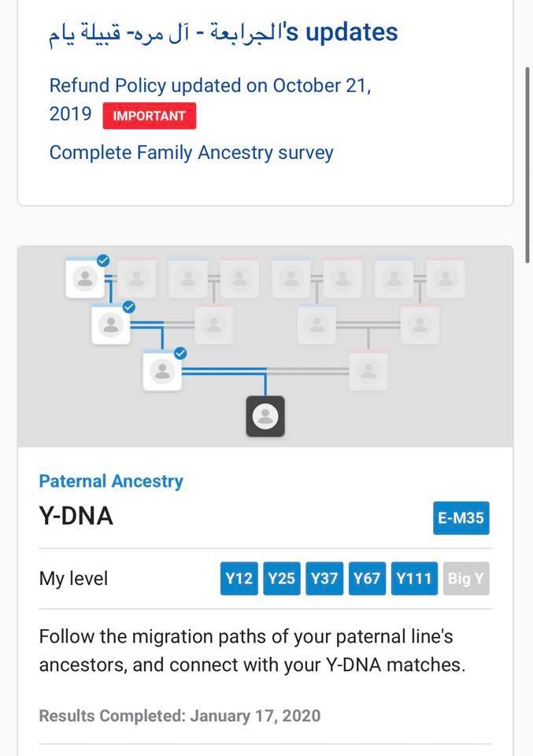
Task: Click the blue checkmark on the top ancestor
Action: coord(103,261)
